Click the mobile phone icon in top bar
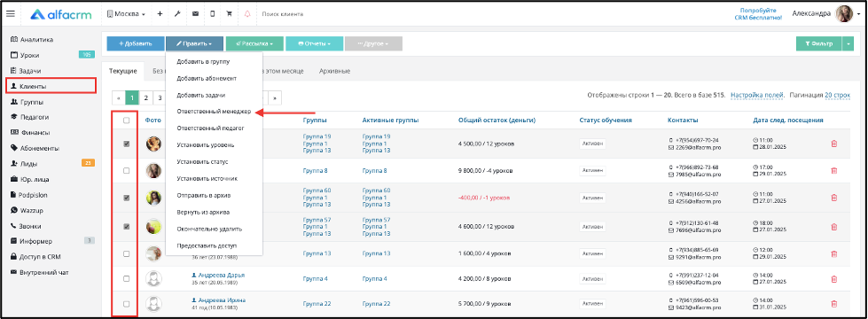The height and width of the screenshot is (319, 868). point(213,14)
